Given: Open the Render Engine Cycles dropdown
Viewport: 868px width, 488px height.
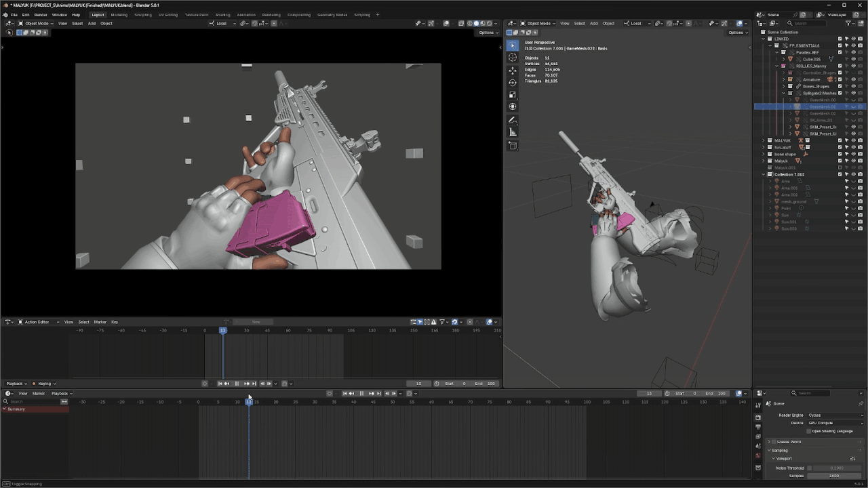Looking at the screenshot, I should click(834, 415).
